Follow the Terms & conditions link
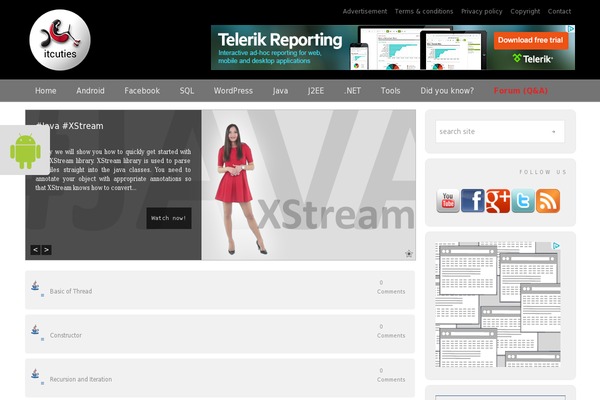Image resolution: width=600 pixels, height=400 pixels. pos(424,11)
